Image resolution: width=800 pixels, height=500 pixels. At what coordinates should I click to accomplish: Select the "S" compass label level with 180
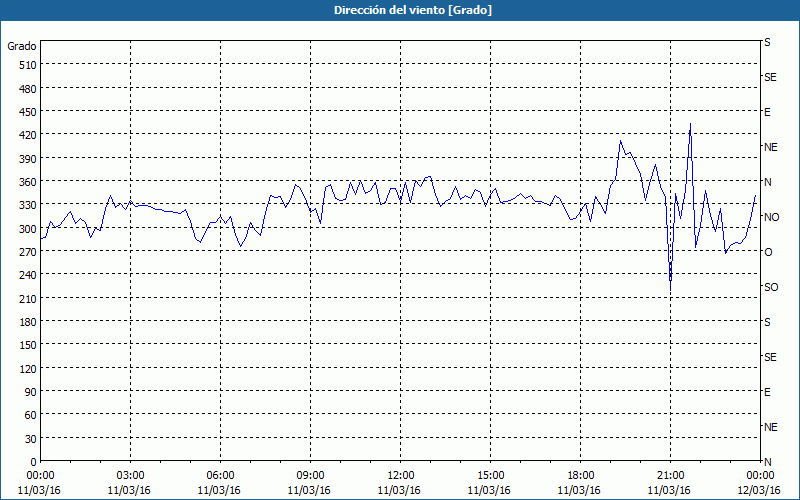coord(767,322)
